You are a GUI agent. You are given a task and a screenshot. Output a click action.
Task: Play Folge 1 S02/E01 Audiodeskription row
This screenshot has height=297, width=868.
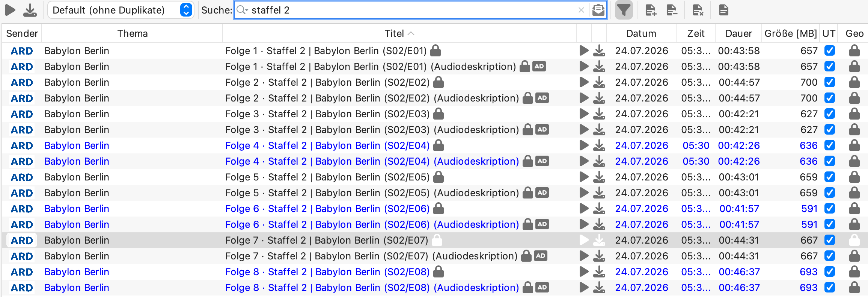point(584,66)
